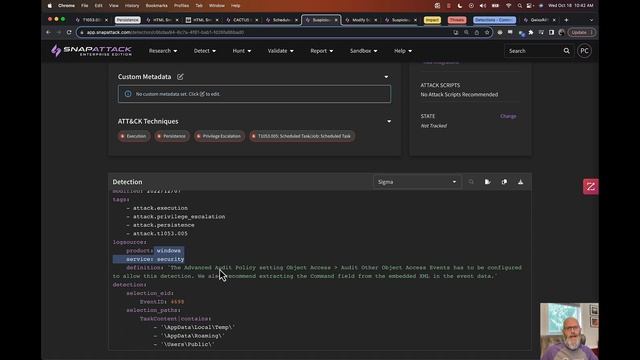Click the Privilege Escalation tag
640x360 pixels.
pos(219,136)
